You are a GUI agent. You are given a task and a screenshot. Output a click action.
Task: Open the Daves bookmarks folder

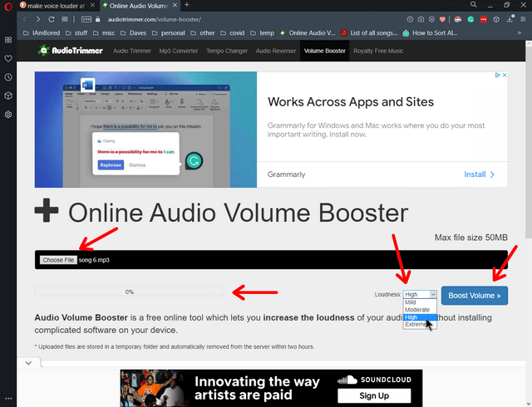(x=133, y=33)
